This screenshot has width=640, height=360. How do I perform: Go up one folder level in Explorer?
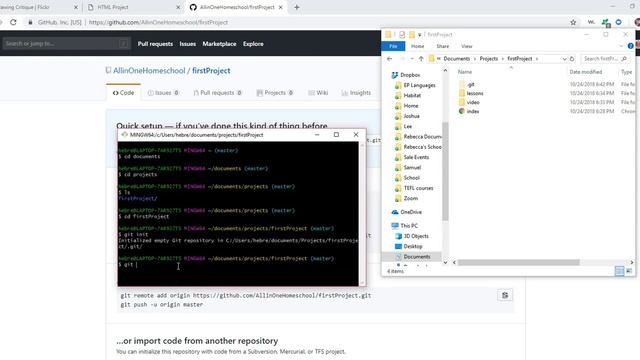click(421, 59)
